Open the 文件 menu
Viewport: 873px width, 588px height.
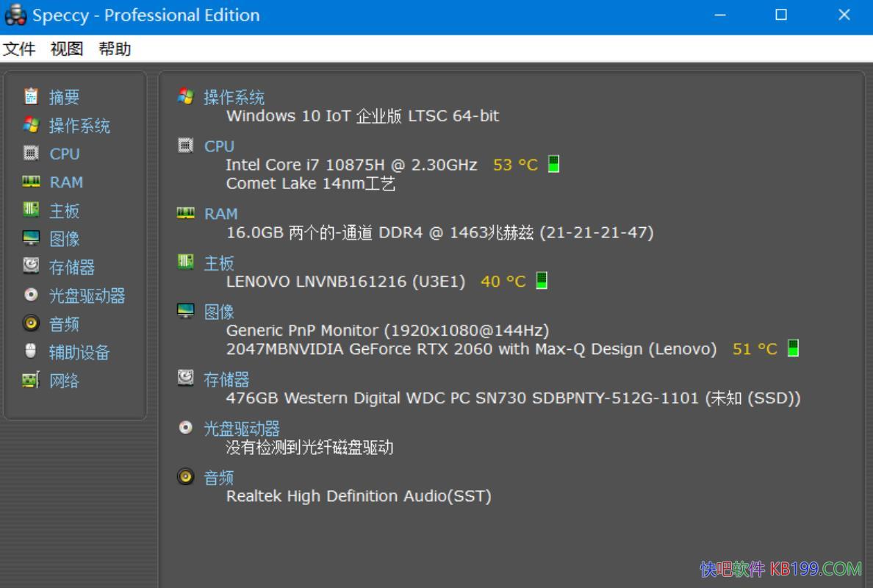click(21, 49)
